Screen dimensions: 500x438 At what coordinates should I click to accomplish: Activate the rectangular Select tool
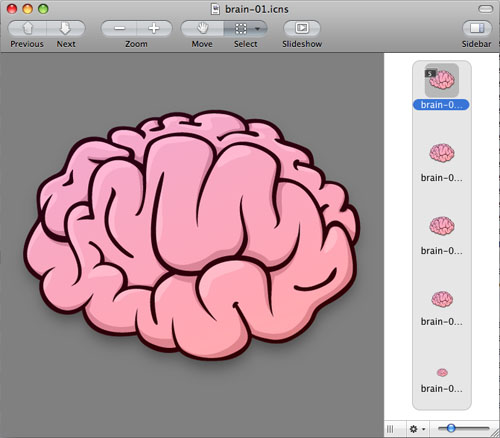pyautogui.click(x=241, y=28)
